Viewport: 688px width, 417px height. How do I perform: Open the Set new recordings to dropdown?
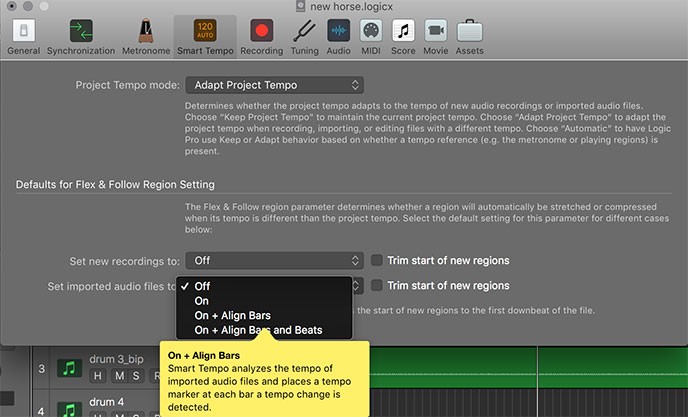(275, 261)
